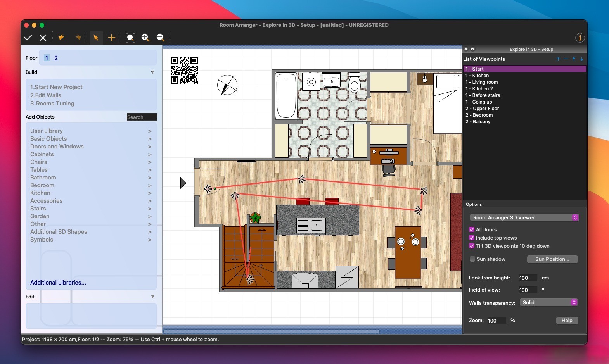
Task: Select the viewpoint marker on the stairs
Action: 250,278
